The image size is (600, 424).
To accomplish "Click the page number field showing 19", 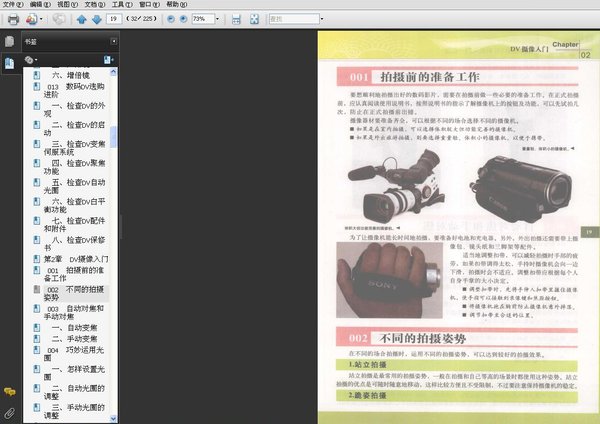I will [x=114, y=19].
